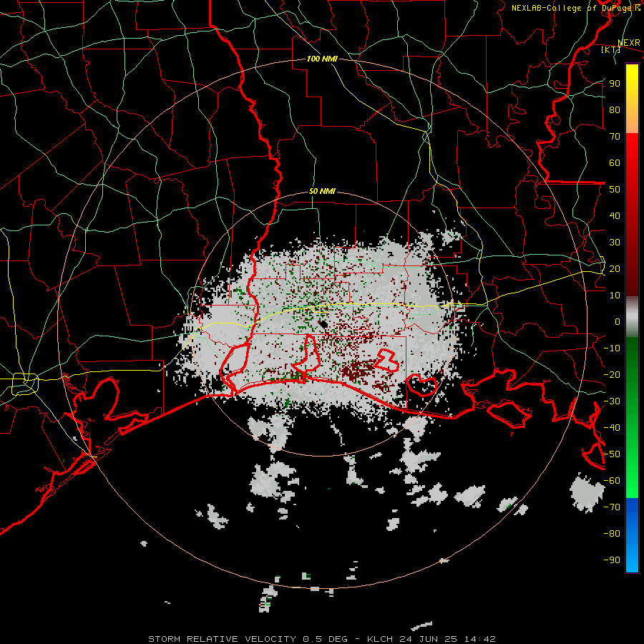The width and height of the screenshot is (644, 644).
Task: Click the 90 value on the velocity scale
Action: point(615,84)
